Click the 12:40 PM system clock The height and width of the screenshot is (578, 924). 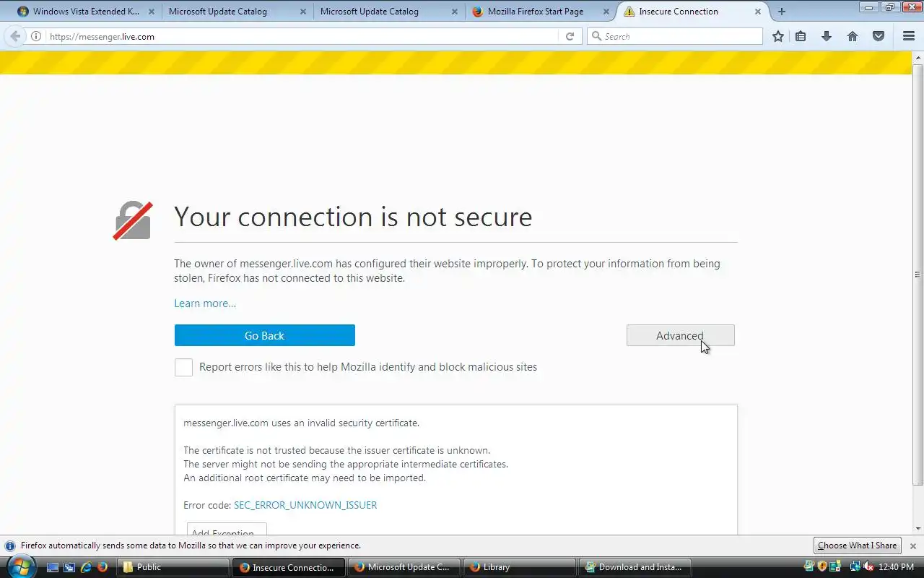pyautogui.click(x=897, y=567)
